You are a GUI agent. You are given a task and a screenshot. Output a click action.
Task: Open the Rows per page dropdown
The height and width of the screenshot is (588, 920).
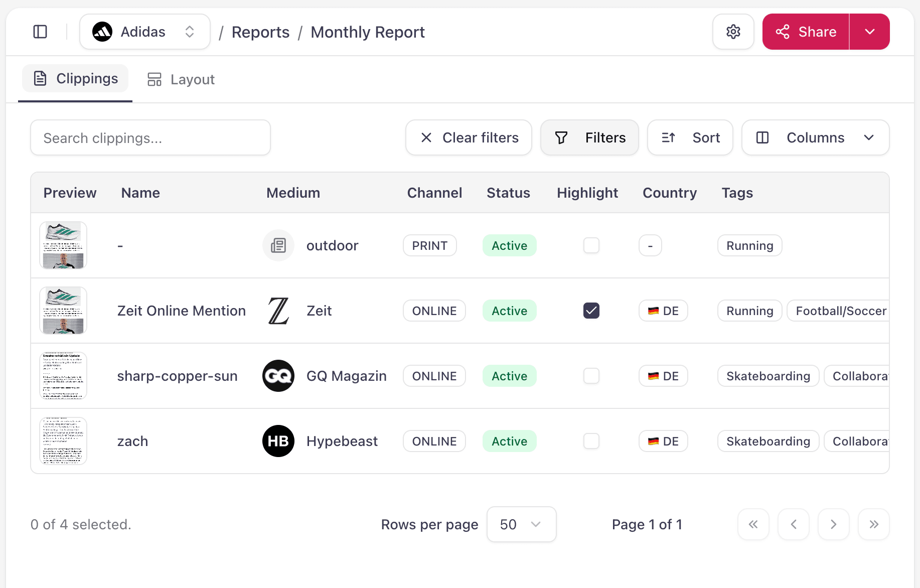tap(521, 524)
